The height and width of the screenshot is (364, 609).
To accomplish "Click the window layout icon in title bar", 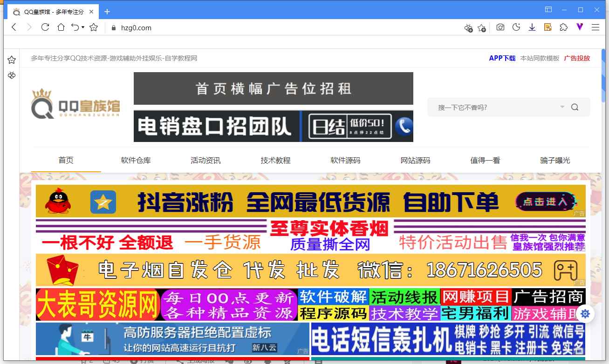I will pyautogui.click(x=548, y=9).
